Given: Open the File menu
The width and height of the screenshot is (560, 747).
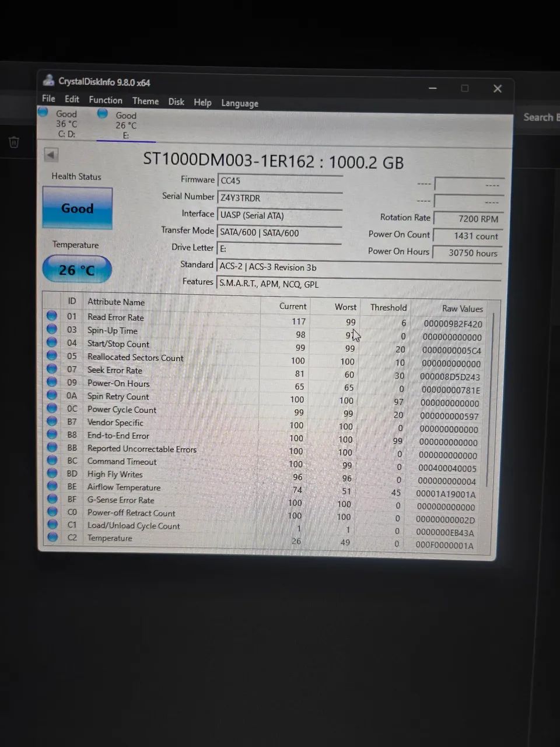Looking at the screenshot, I should [48, 99].
